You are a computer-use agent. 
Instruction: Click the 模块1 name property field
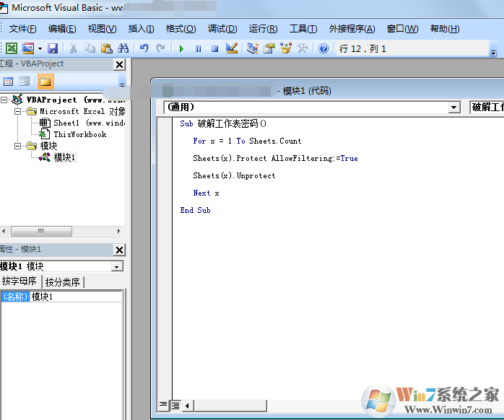pos(76,297)
